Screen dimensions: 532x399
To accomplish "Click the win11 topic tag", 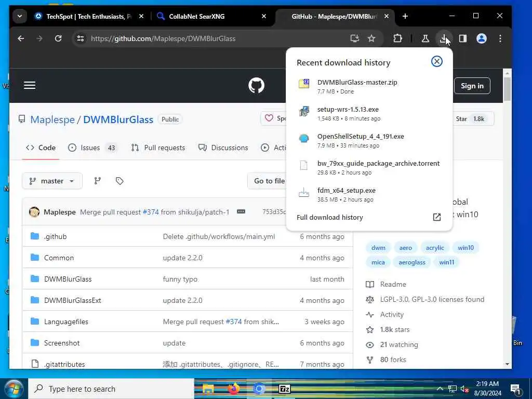I will point(446,262).
